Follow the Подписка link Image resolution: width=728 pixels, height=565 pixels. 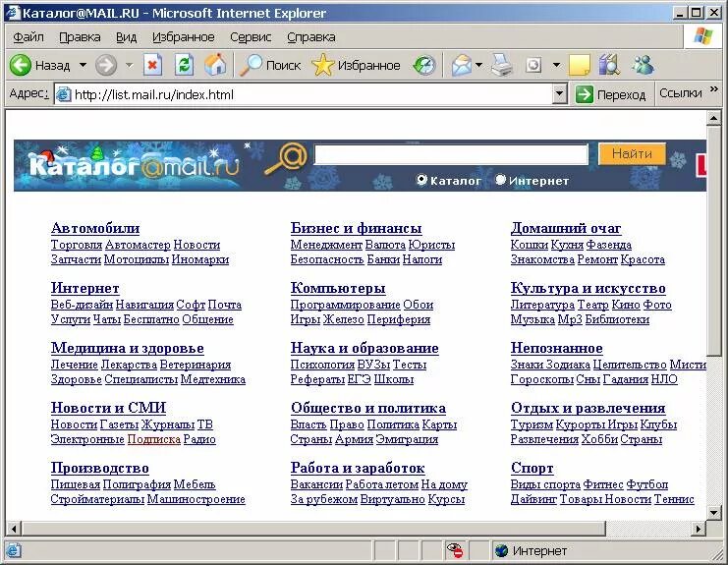(x=153, y=438)
